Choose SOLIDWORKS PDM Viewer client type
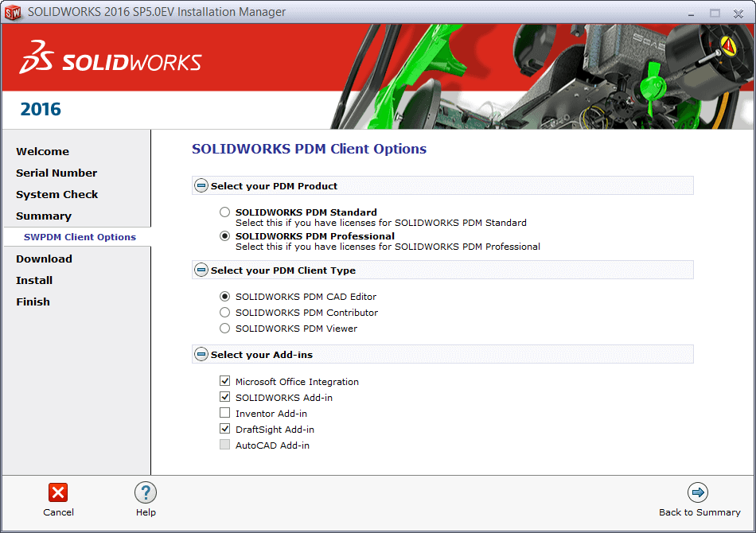This screenshot has height=533, width=756. [224, 329]
